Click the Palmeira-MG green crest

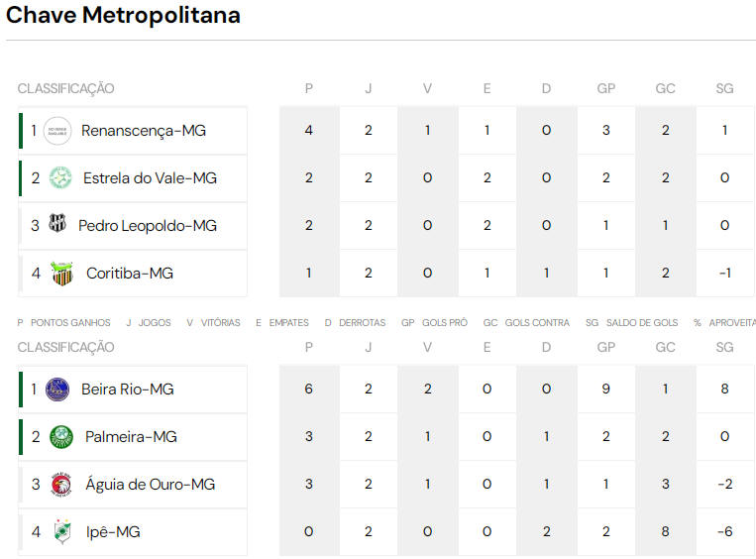tap(61, 437)
